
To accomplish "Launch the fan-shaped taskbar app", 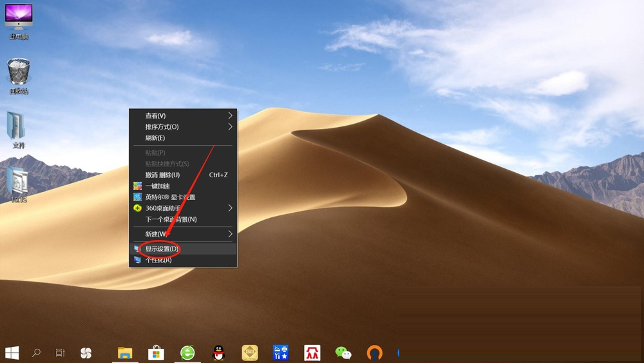I will coord(86,353).
